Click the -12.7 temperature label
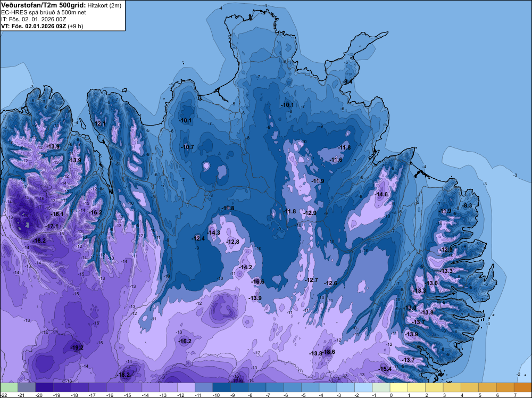 pyautogui.click(x=311, y=280)
